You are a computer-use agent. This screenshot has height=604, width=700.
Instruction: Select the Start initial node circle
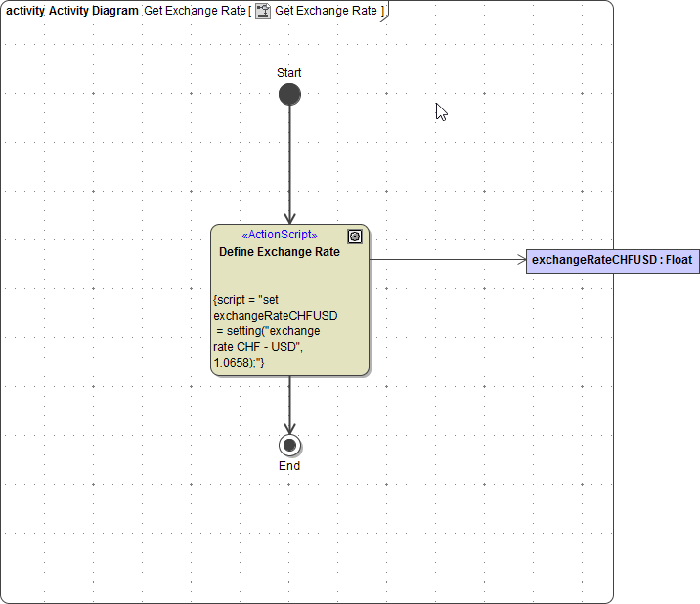pos(289,95)
